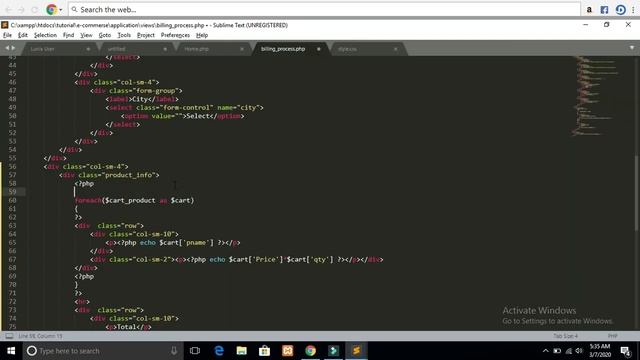Switch to the Home.php tab
This screenshot has width=640, height=360.
197,49
